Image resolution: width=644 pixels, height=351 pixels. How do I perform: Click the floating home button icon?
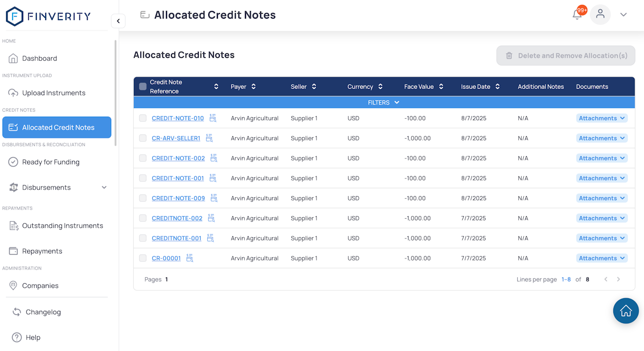pyautogui.click(x=626, y=311)
